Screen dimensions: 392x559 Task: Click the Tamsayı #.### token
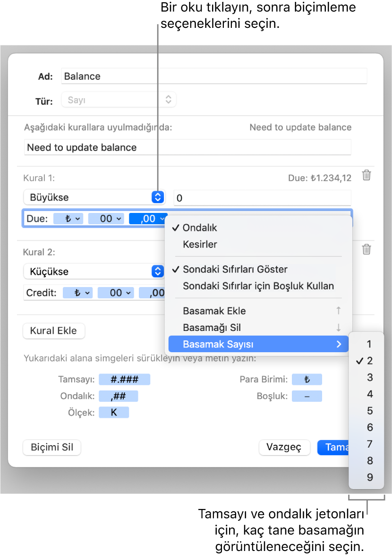pos(125,379)
